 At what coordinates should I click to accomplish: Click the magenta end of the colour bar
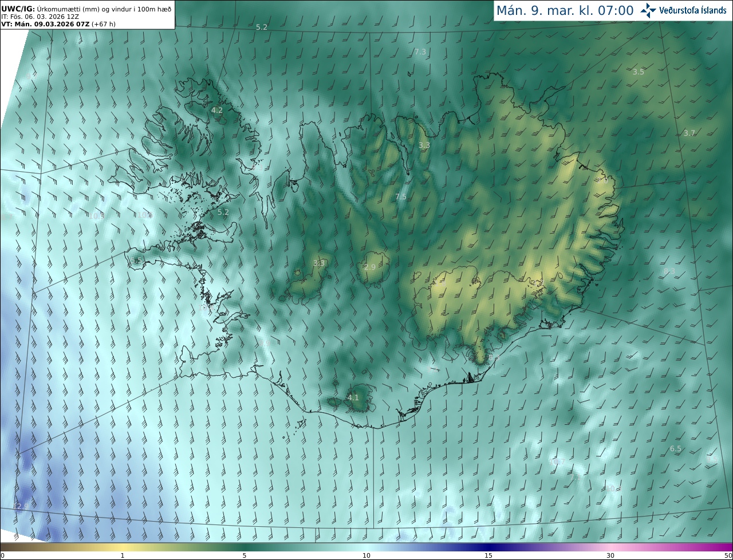(x=722, y=547)
